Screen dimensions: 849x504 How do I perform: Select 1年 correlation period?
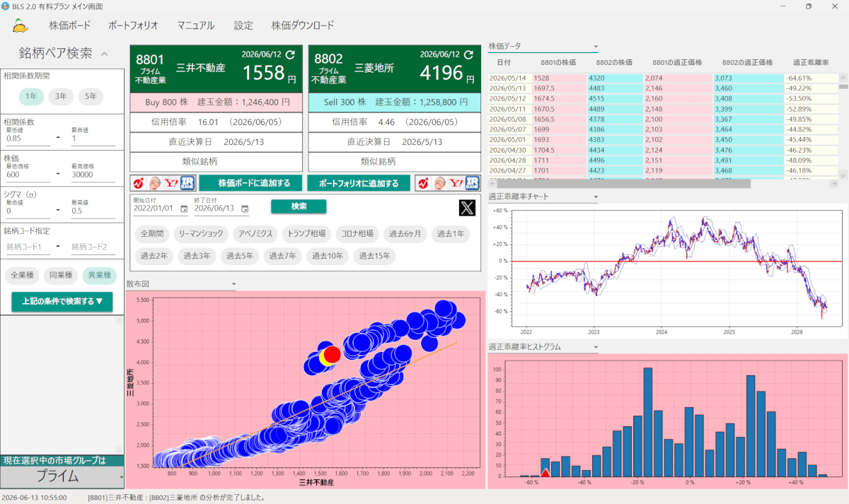click(31, 97)
